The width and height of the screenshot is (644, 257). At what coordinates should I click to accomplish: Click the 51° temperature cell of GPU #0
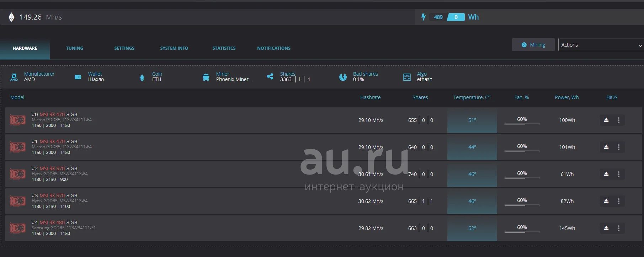click(x=472, y=120)
